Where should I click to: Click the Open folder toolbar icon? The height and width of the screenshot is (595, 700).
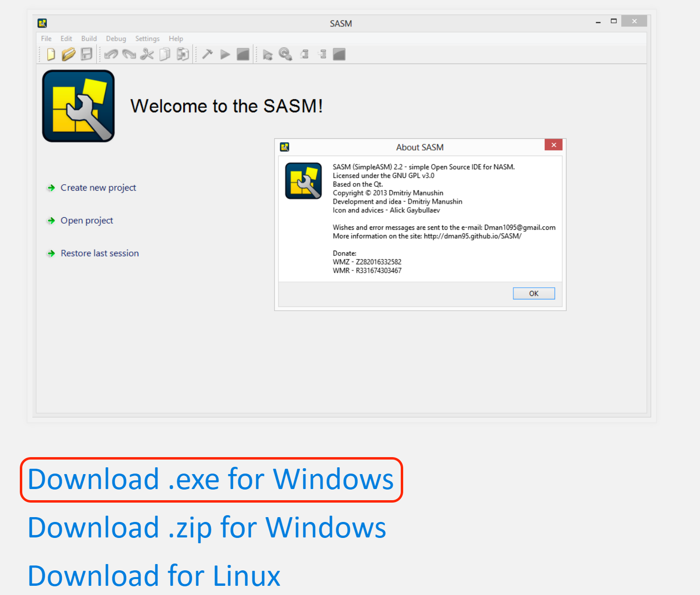(x=69, y=54)
